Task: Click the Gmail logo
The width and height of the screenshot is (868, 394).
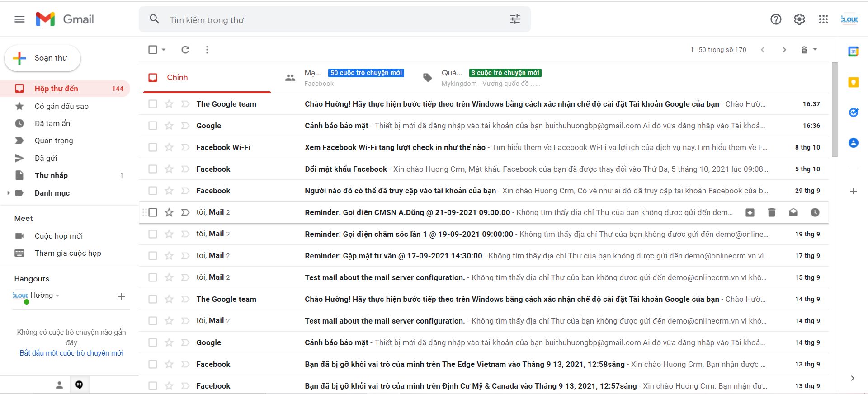Action: pyautogui.click(x=65, y=19)
